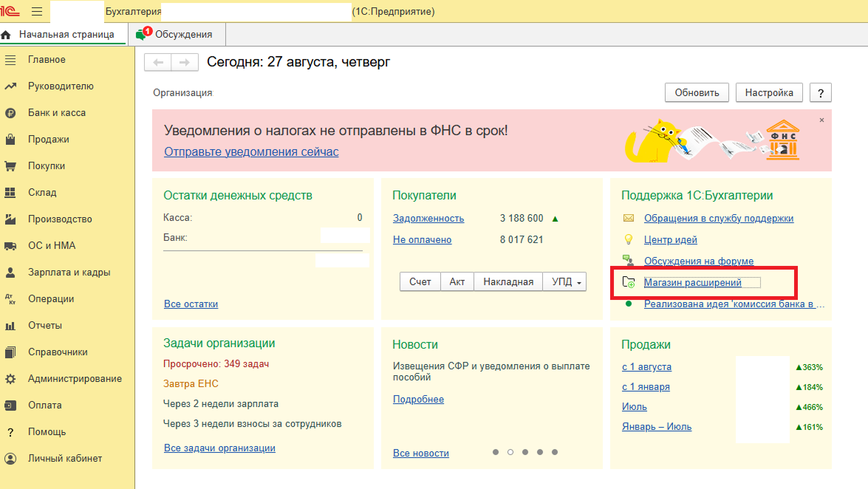Open the Все остатки link
This screenshot has height=489, width=868.
tap(191, 304)
